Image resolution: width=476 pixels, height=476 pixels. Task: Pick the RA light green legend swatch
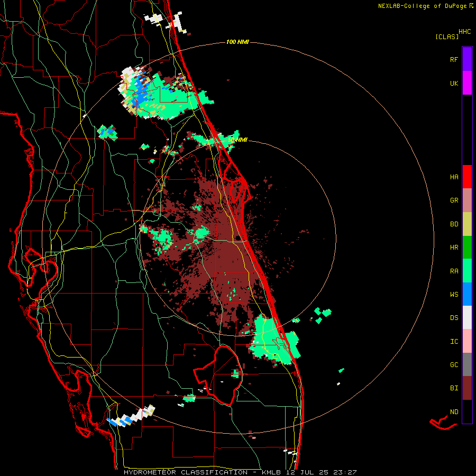467,271
